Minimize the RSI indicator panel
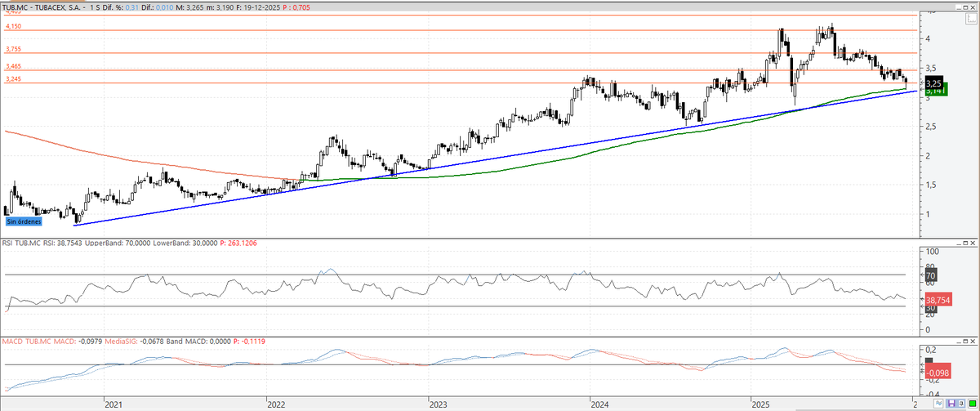This screenshot has height=411, width=980. click(x=959, y=243)
